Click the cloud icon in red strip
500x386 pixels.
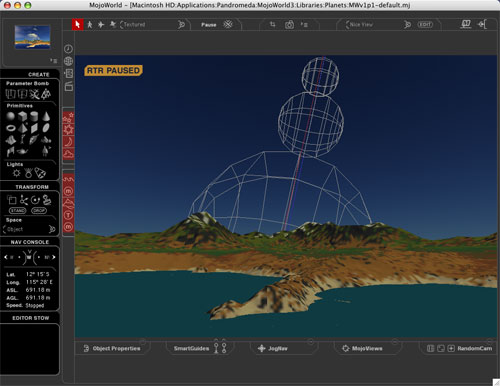[x=68, y=154]
